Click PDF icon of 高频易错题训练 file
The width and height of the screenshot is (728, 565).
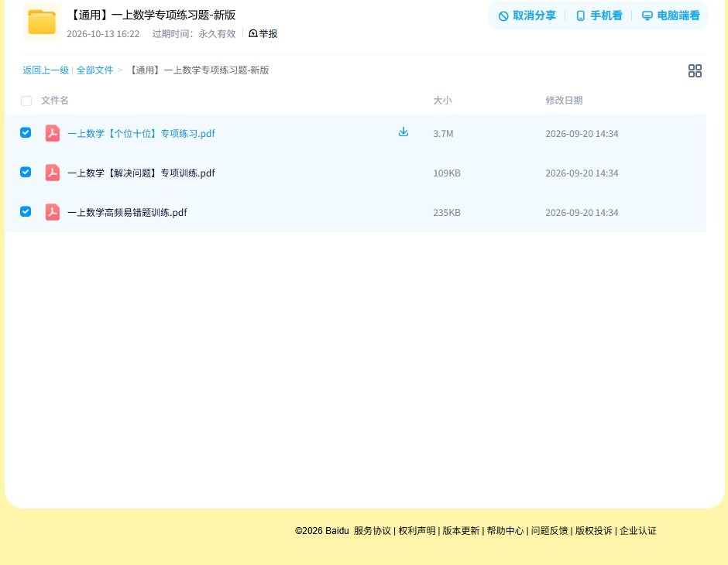tap(53, 212)
